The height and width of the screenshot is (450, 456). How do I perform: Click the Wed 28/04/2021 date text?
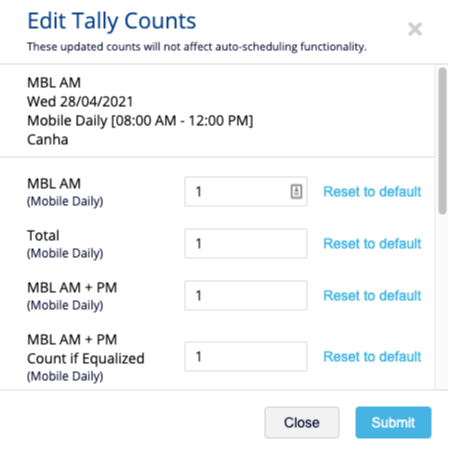[80, 102]
